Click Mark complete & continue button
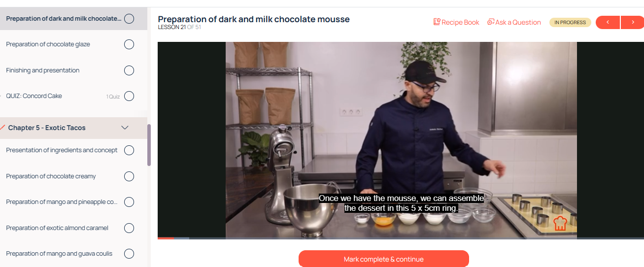Image resolution: width=644 pixels, height=267 pixels. [x=384, y=259]
